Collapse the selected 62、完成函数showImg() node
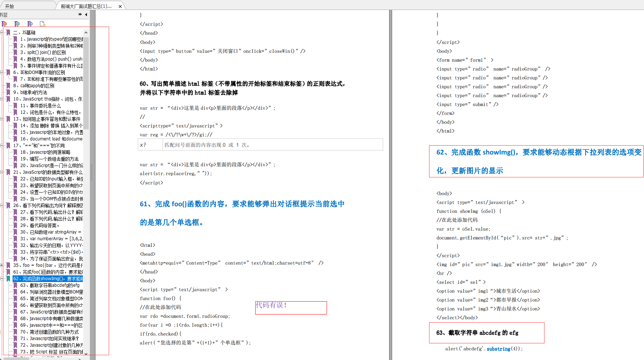 click(x=2, y=279)
